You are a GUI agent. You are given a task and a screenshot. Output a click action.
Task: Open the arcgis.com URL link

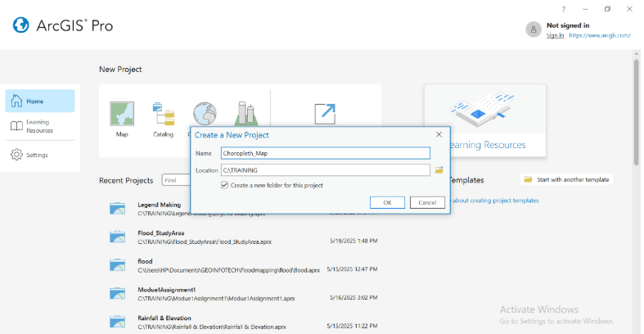600,35
